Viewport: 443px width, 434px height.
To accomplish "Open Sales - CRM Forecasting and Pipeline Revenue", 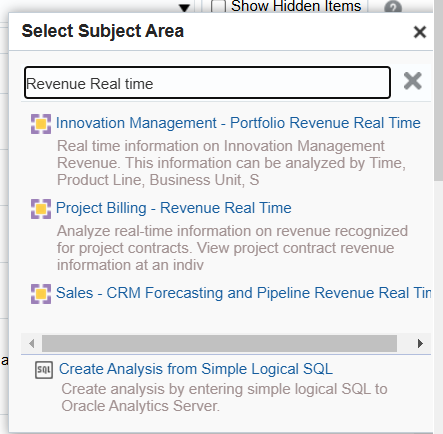I will click(x=243, y=293).
